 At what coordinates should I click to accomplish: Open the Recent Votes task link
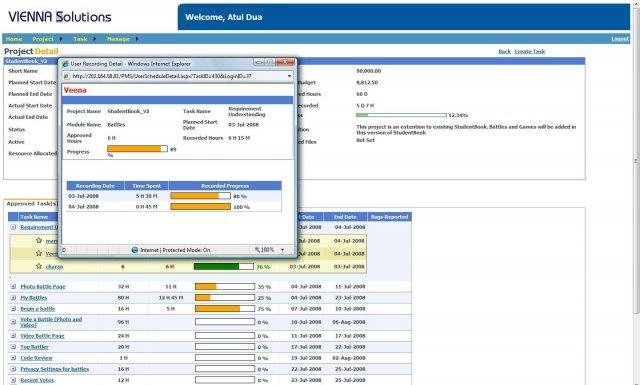click(x=37, y=380)
